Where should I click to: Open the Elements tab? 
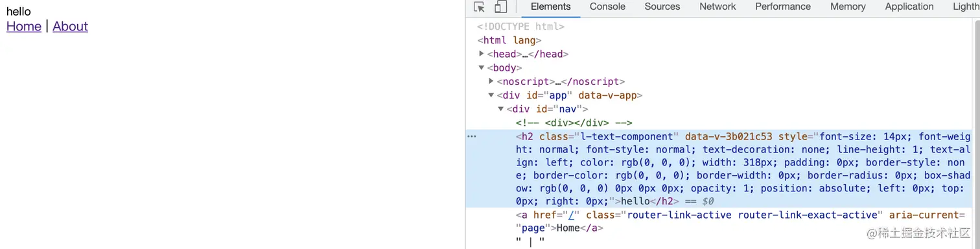tap(551, 6)
